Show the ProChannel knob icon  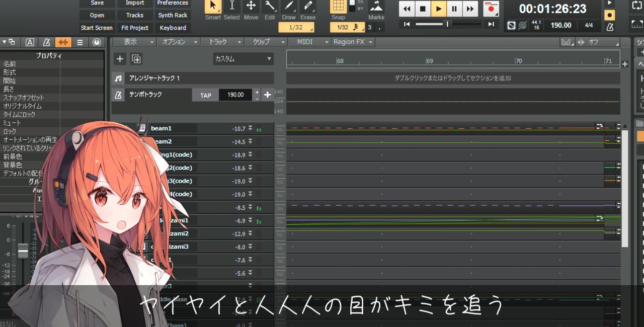point(97,42)
